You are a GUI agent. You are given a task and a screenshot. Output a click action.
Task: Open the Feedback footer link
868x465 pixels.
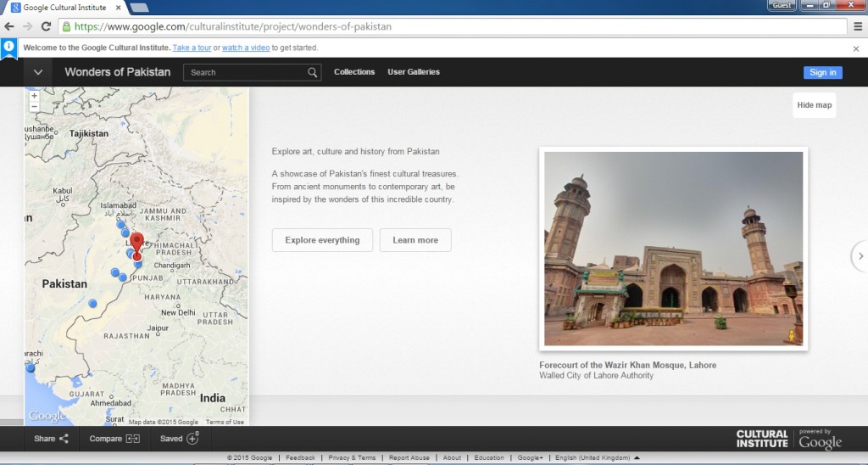point(301,458)
